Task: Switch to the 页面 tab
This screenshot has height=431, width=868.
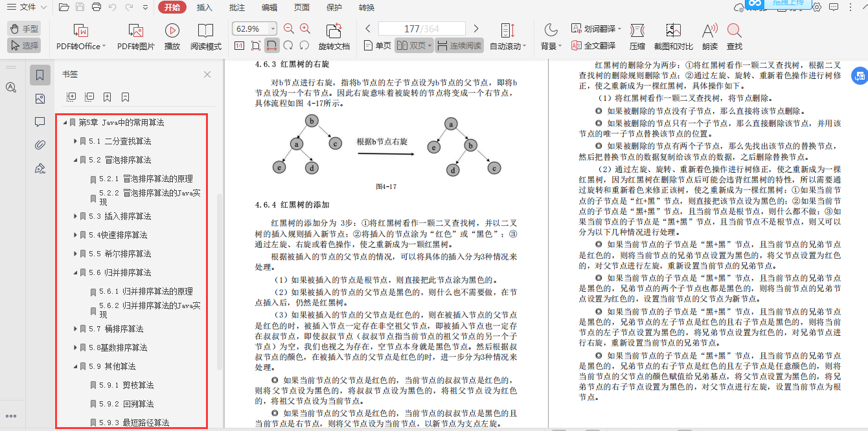Action: point(301,8)
